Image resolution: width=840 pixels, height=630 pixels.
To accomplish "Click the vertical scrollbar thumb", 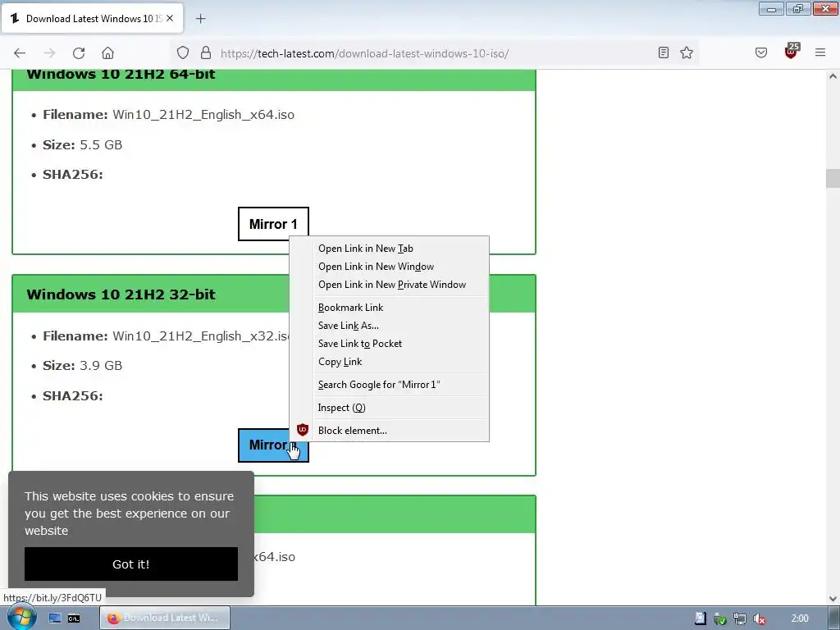I will click(x=833, y=178).
